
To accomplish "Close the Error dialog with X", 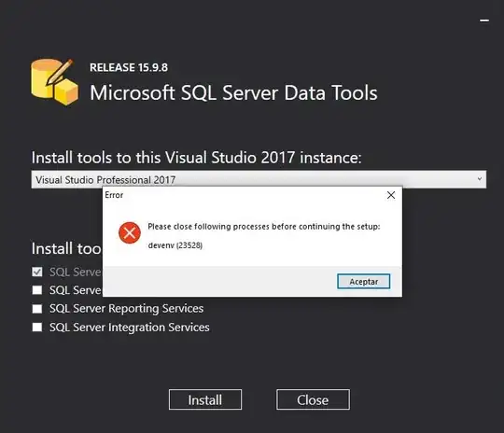I will 391,195.
